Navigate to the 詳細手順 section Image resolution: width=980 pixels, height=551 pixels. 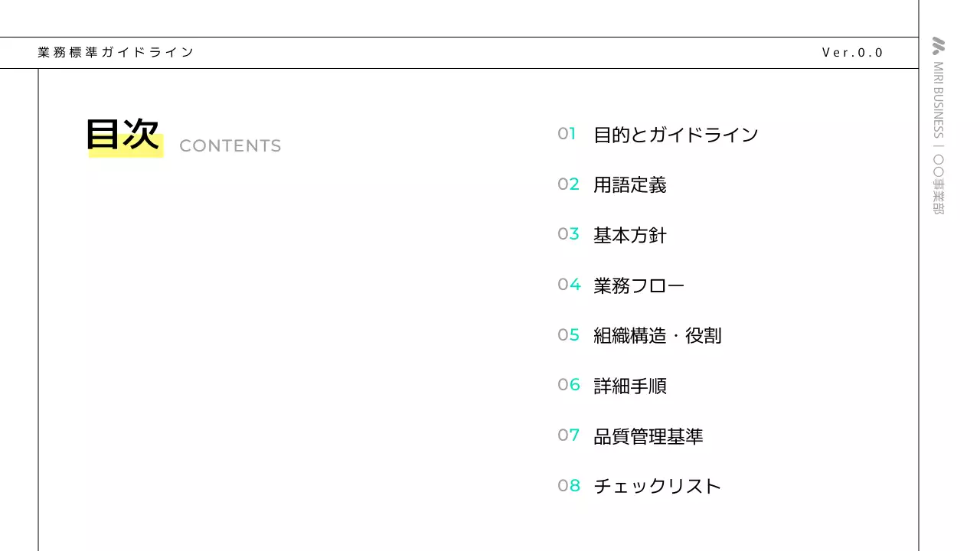point(629,386)
